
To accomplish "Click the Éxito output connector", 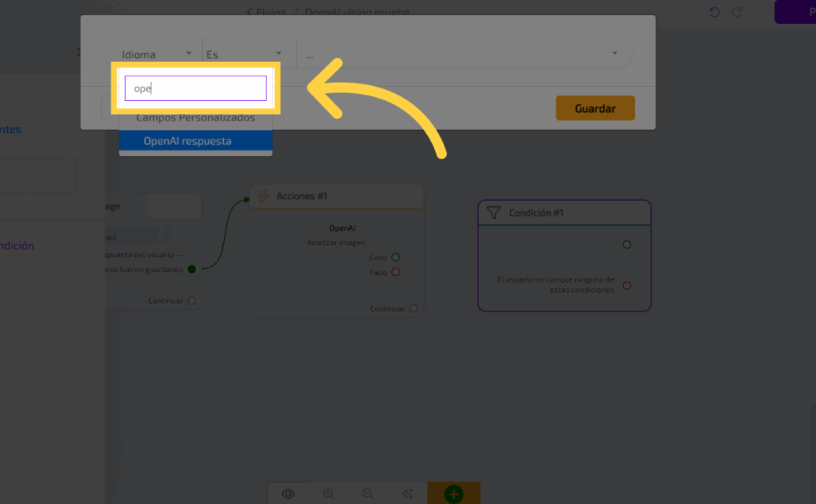I will [x=395, y=257].
